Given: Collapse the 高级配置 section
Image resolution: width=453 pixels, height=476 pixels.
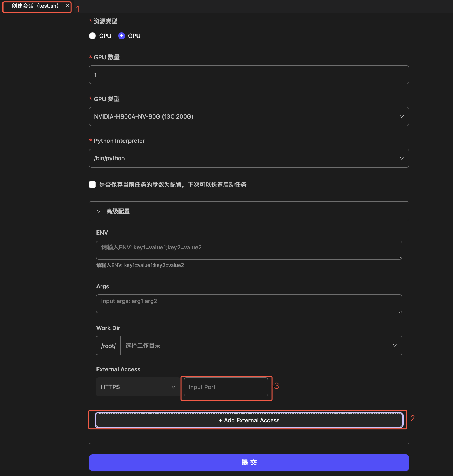Looking at the screenshot, I should [x=99, y=211].
